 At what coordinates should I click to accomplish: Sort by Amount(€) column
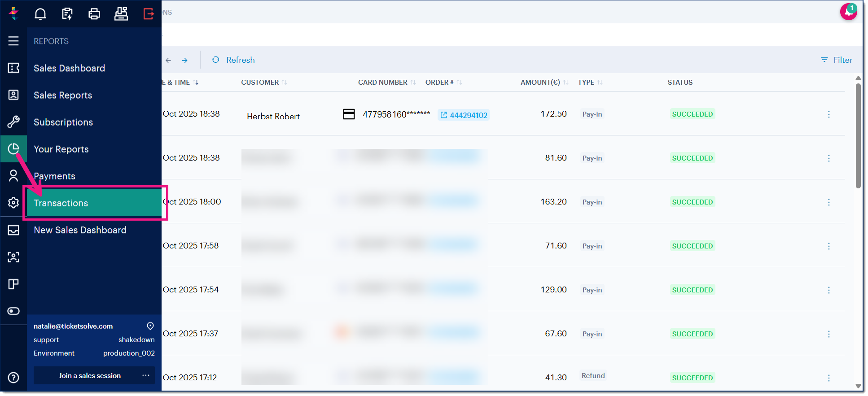click(x=544, y=83)
